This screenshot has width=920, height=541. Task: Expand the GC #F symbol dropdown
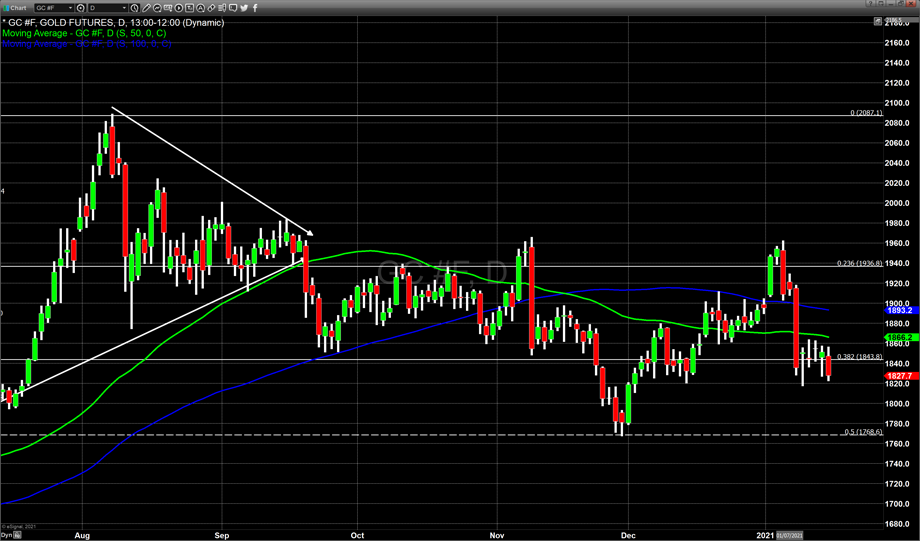[x=70, y=8]
